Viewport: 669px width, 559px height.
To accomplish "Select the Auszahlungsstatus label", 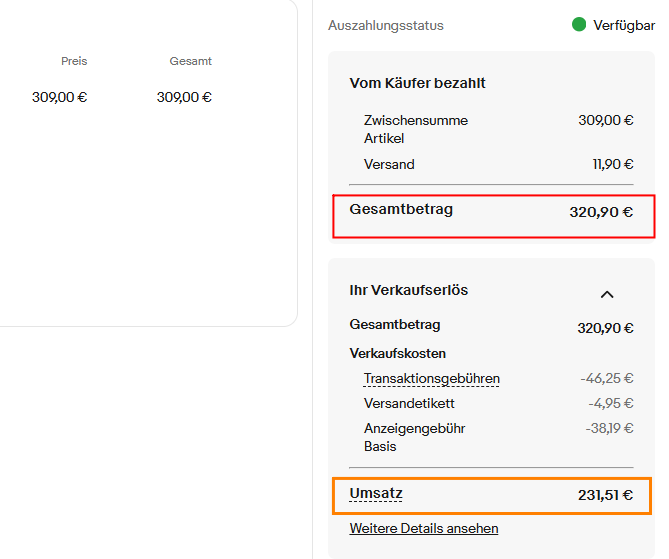I will pos(386,25).
